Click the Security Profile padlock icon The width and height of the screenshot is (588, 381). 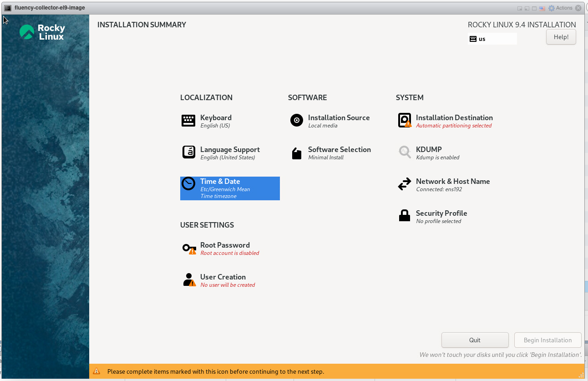pyautogui.click(x=405, y=215)
